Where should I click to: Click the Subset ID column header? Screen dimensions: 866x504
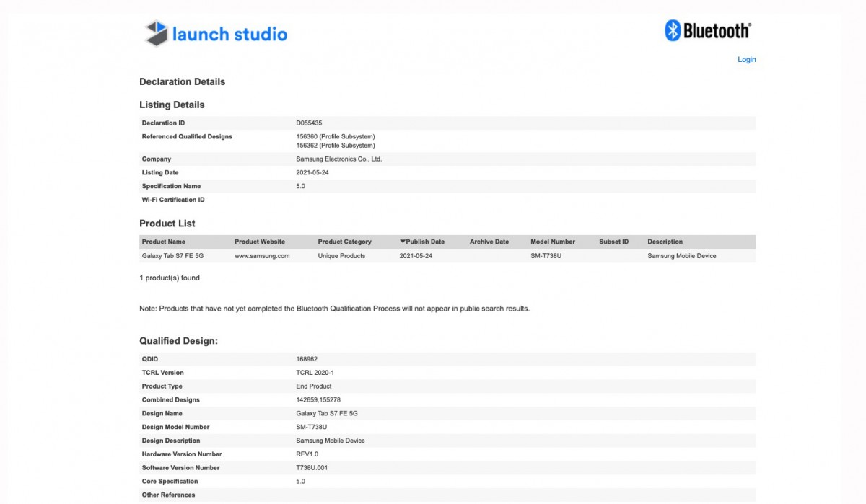(x=614, y=242)
